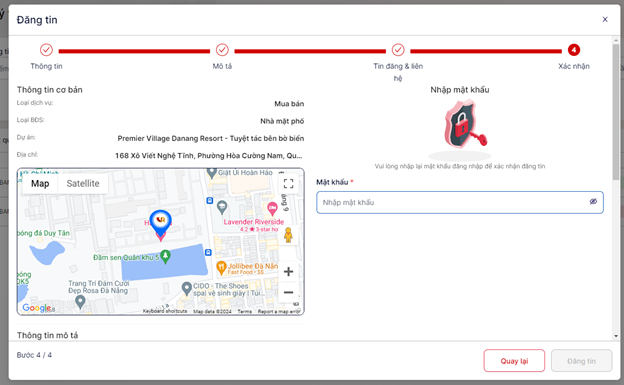Open map fullscreen view icon
624x385 pixels.
coord(289,184)
